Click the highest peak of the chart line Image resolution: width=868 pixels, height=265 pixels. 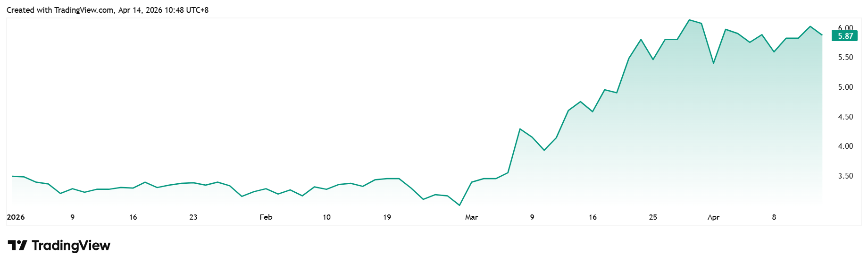point(689,20)
